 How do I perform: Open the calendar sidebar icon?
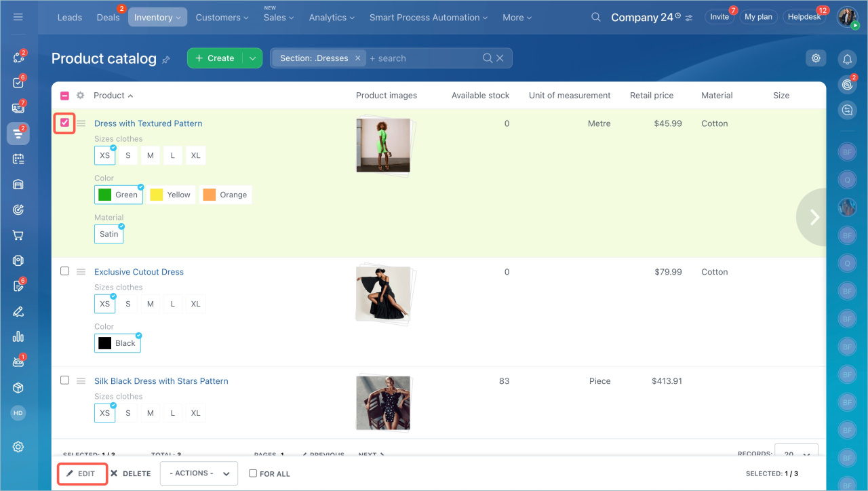pyautogui.click(x=18, y=159)
